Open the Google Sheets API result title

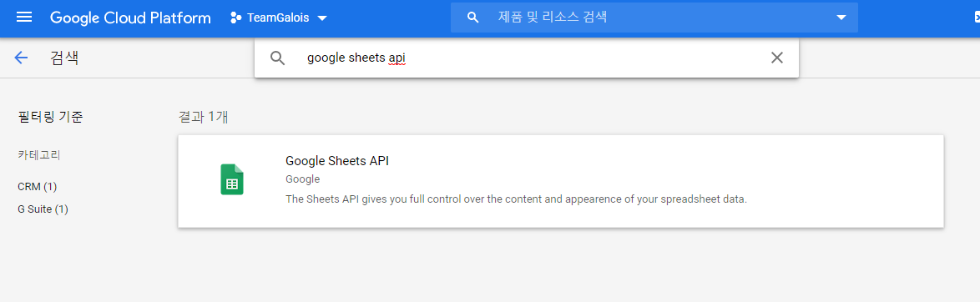(337, 161)
